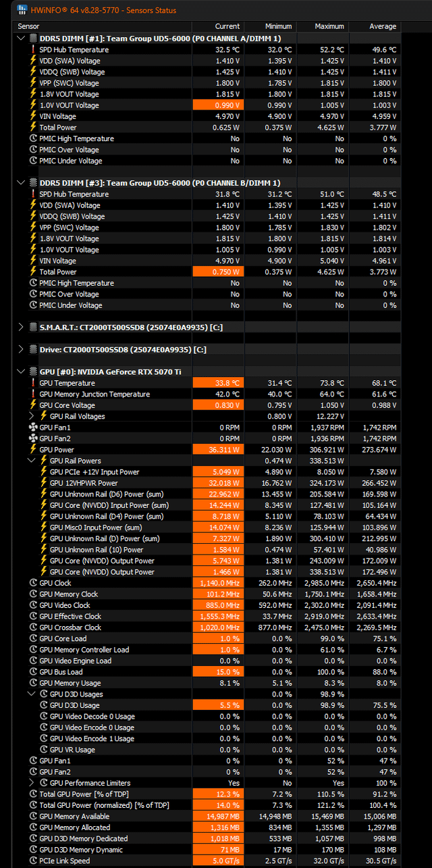Click the clock icon of GPU Memory Clock

[x=34, y=594]
